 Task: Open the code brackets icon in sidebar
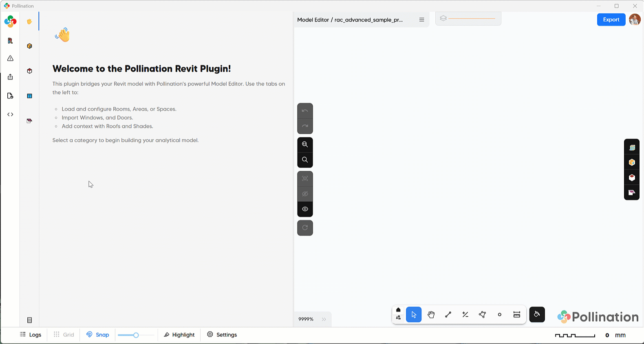pyautogui.click(x=10, y=115)
